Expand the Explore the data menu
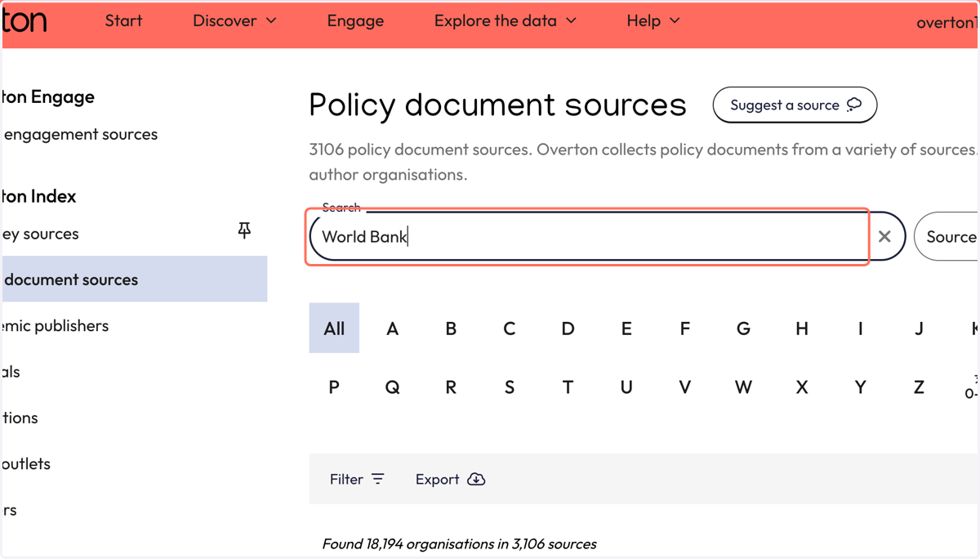980x559 pixels. [505, 21]
